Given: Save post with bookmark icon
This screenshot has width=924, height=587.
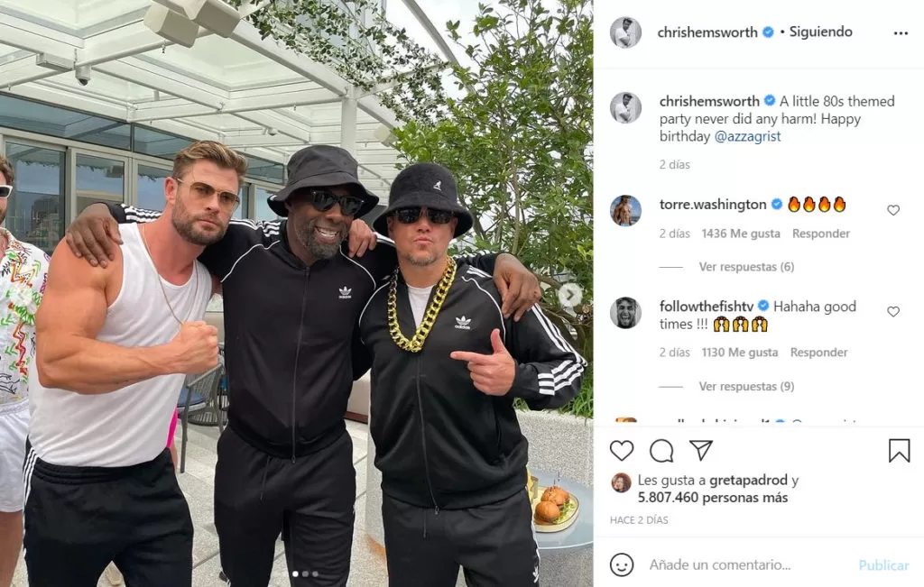Looking at the screenshot, I should (x=899, y=451).
